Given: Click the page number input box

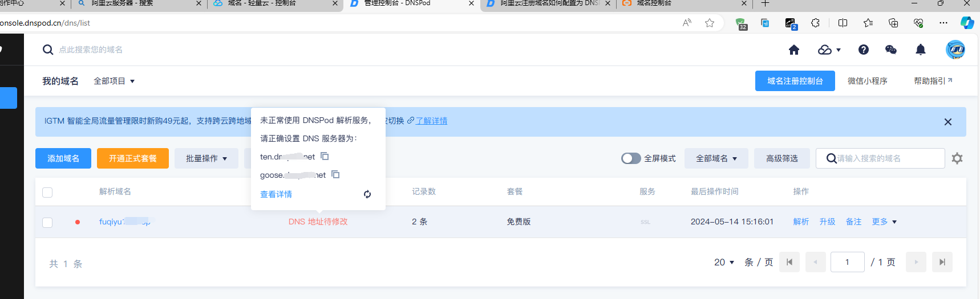Looking at the screenshot, I should [848, 262].
